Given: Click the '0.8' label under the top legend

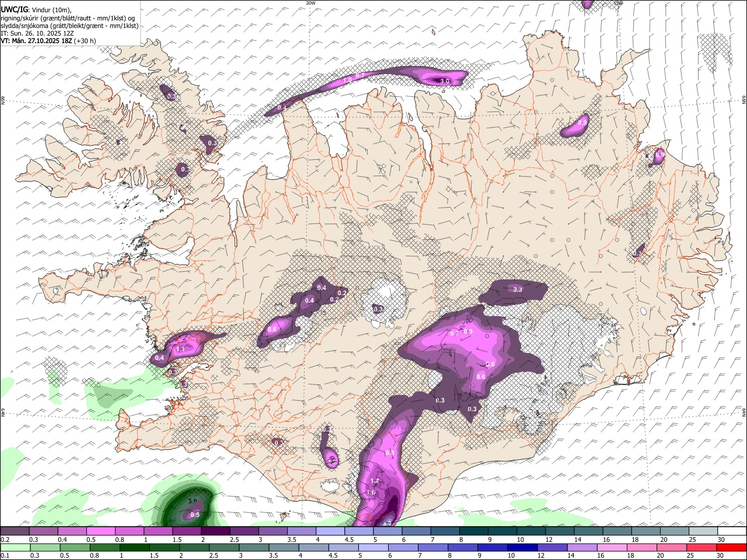Looking at the screenshot, I should click(120, 540).
